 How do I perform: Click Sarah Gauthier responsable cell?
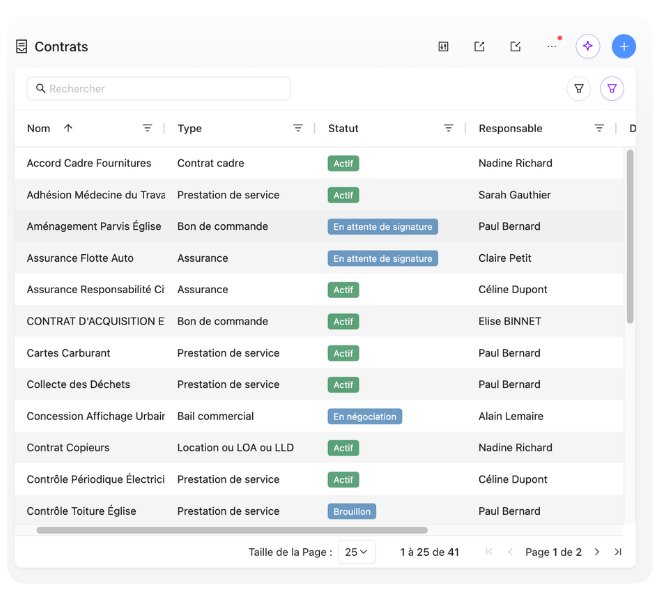click(x=514, y=195)
